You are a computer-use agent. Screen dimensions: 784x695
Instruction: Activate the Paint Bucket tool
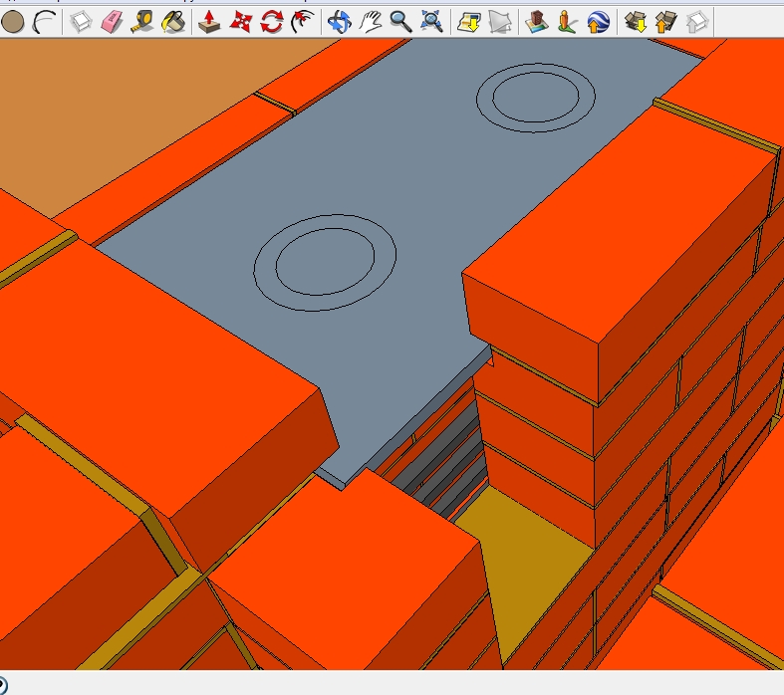[172, 21]
